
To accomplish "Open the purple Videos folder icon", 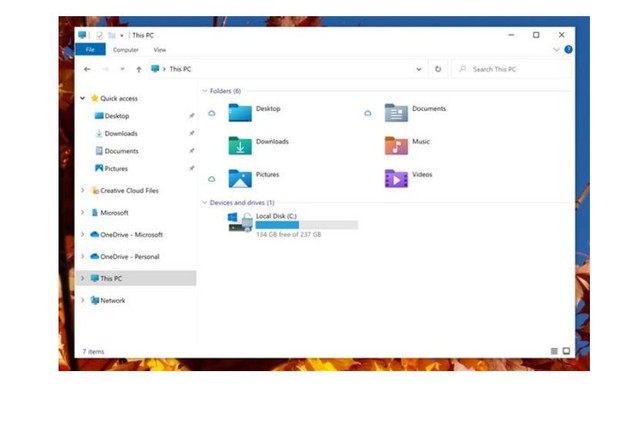I will point(396,179).
